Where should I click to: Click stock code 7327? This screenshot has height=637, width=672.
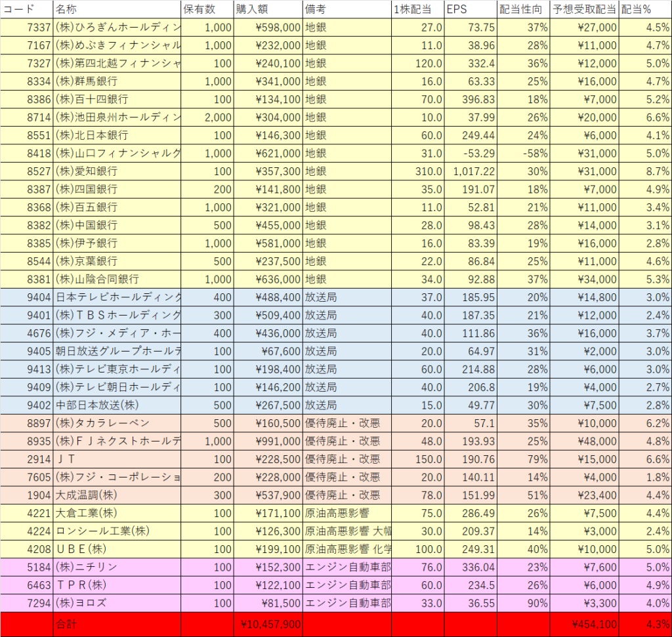(x=39, y=64)
